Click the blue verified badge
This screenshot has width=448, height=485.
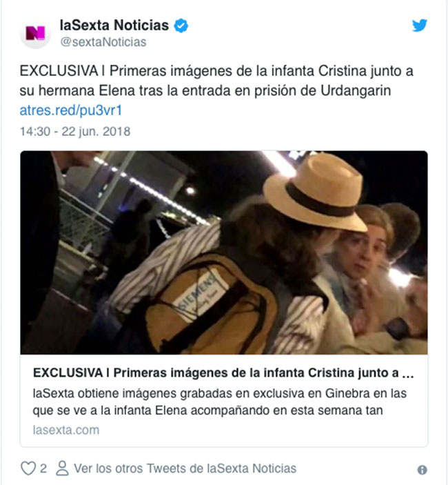181,26
